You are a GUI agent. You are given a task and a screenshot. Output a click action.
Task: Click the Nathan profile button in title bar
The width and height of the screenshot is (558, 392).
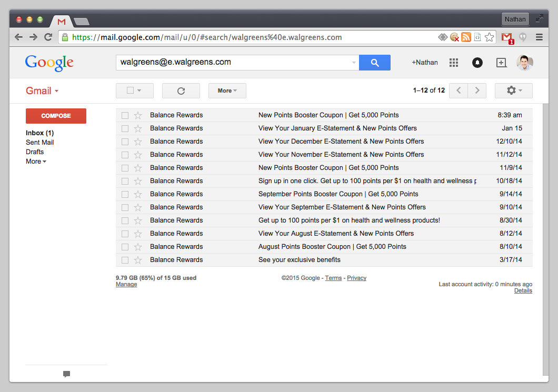pos(515,19)
